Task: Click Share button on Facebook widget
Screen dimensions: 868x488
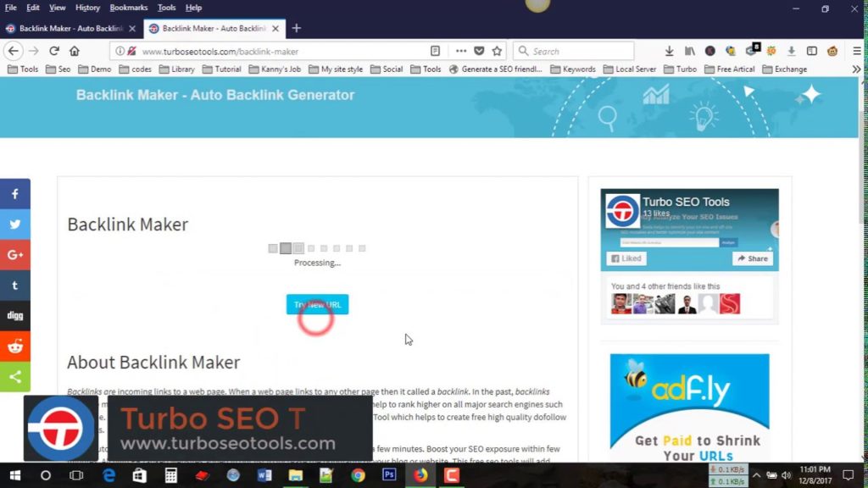Action: coord(753,258)
